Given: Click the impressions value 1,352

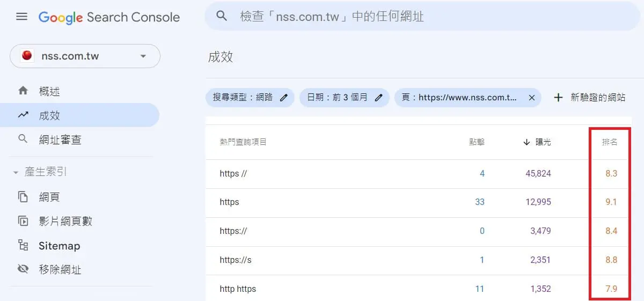Looking at the screenshot, I should pyautogui.click(x=540, y=289).
